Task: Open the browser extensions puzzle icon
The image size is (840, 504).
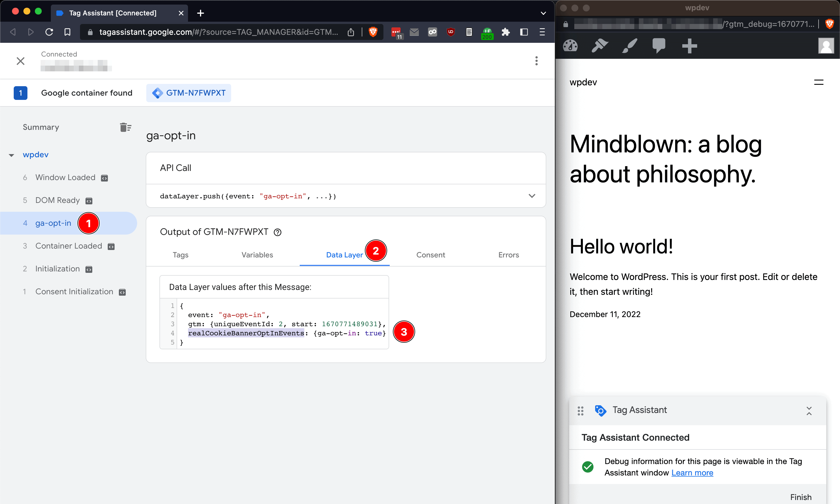Action: (x=505, y=32)
